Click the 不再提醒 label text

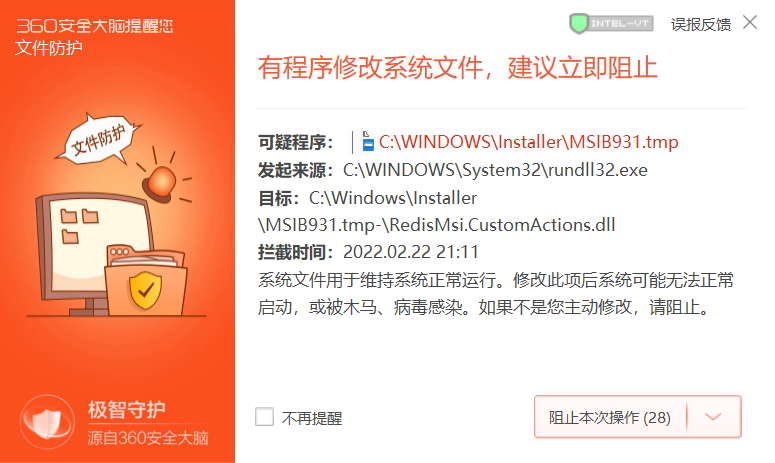(x=312, y=418)
